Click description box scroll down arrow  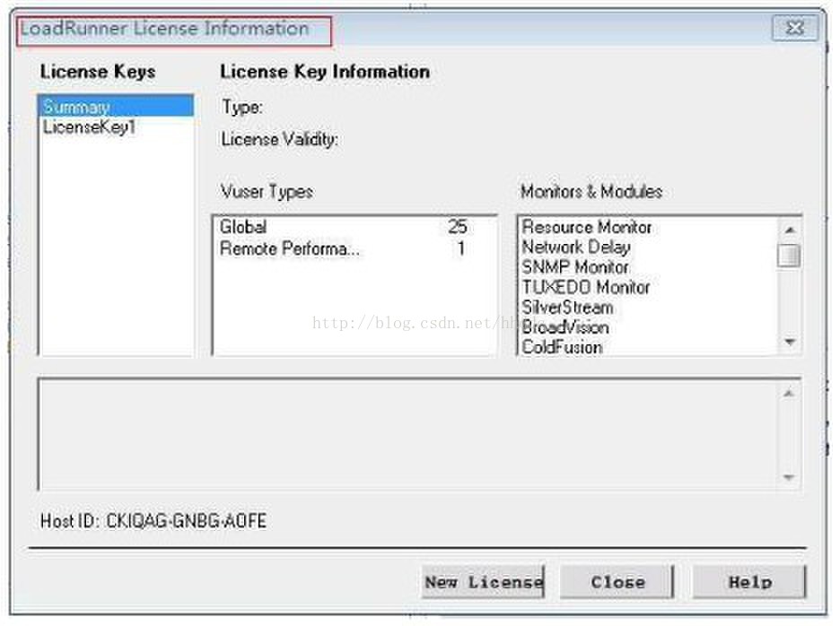[x=789, y=476]
